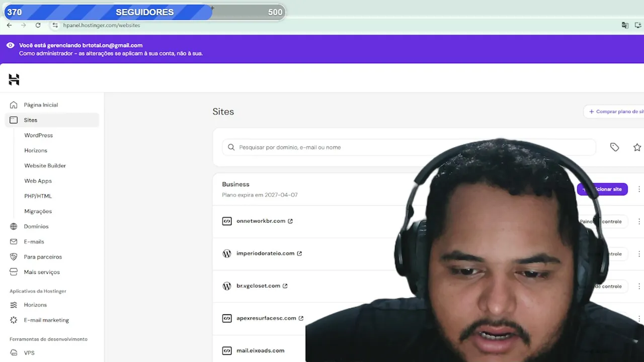Open the mail.eixoads.com domain link
Image resolution: width=644 pixels, height=362 pixels.
(261, 350)
